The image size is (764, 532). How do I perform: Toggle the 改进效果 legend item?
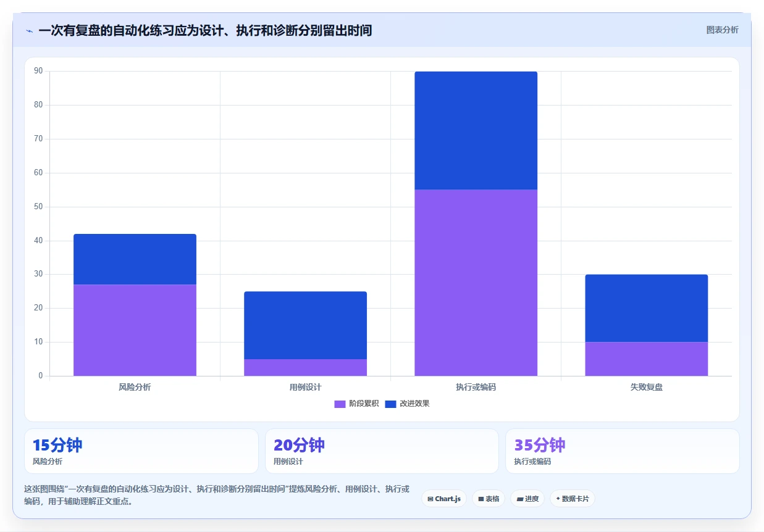click(407, 404)
